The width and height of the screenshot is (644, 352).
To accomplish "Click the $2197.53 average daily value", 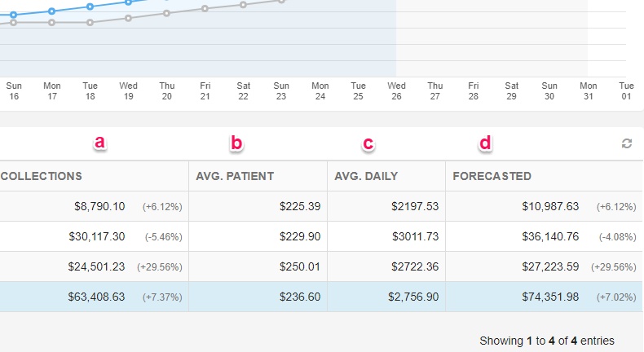I will 415,206.
